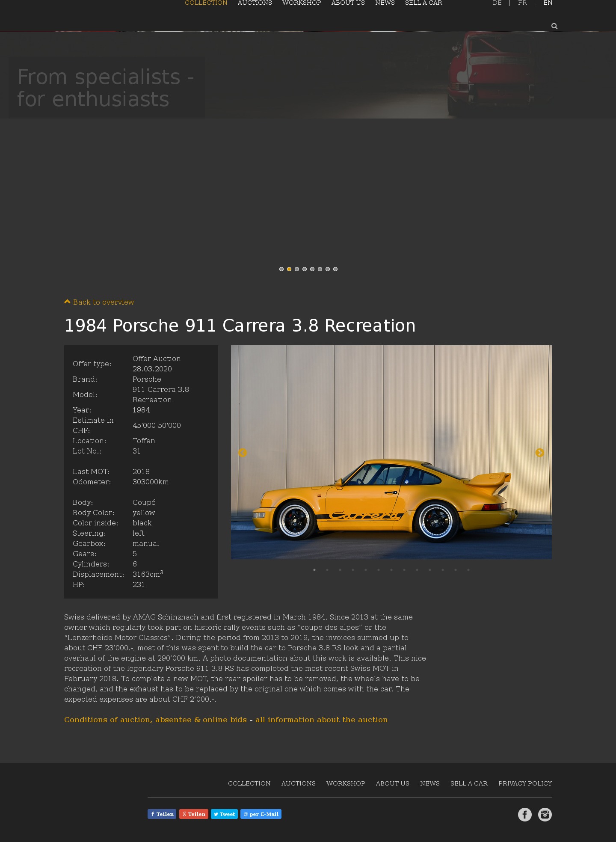Open the Instagram round icon in footer
Image resolution: width=616 pixels, height=842 pixels.
pos(545,815)
